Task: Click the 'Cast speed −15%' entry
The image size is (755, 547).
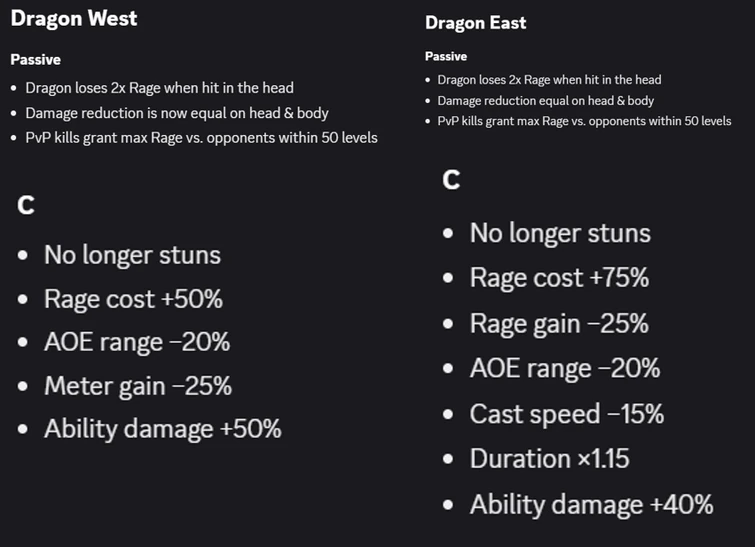Action: [567, 414]
